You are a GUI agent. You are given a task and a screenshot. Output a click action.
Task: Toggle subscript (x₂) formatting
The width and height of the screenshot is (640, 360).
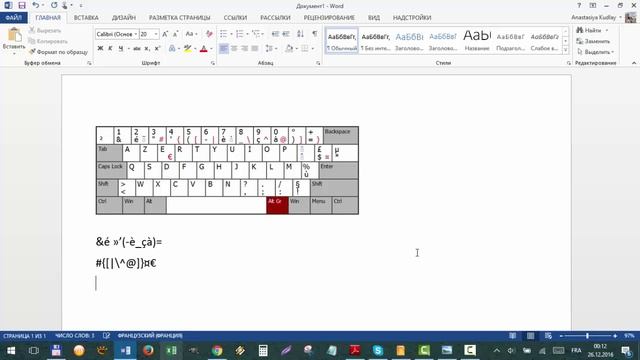[147, 49]
